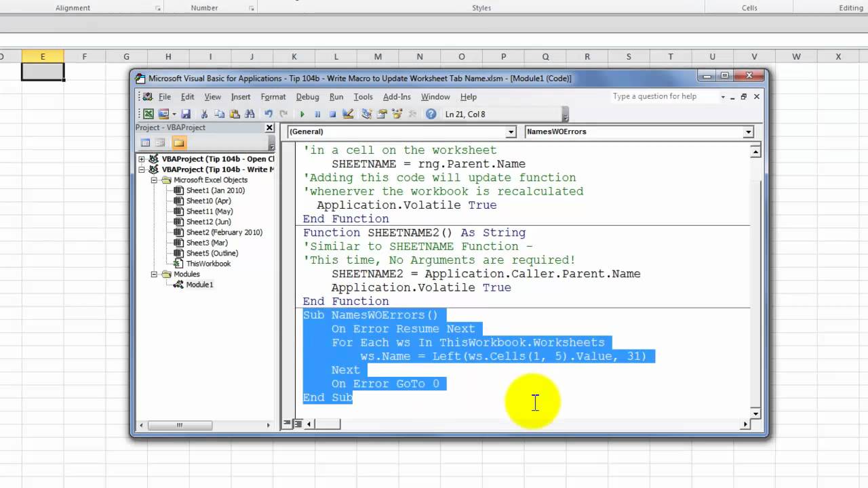
Task: Collapse the Modules folder
Action: point(154,274)
